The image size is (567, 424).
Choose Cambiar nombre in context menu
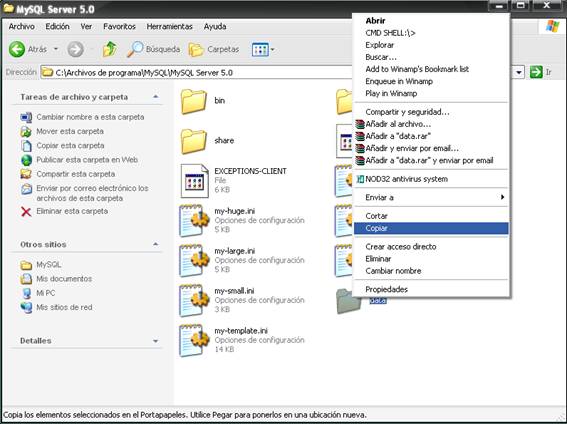click(x=431, y=271)
